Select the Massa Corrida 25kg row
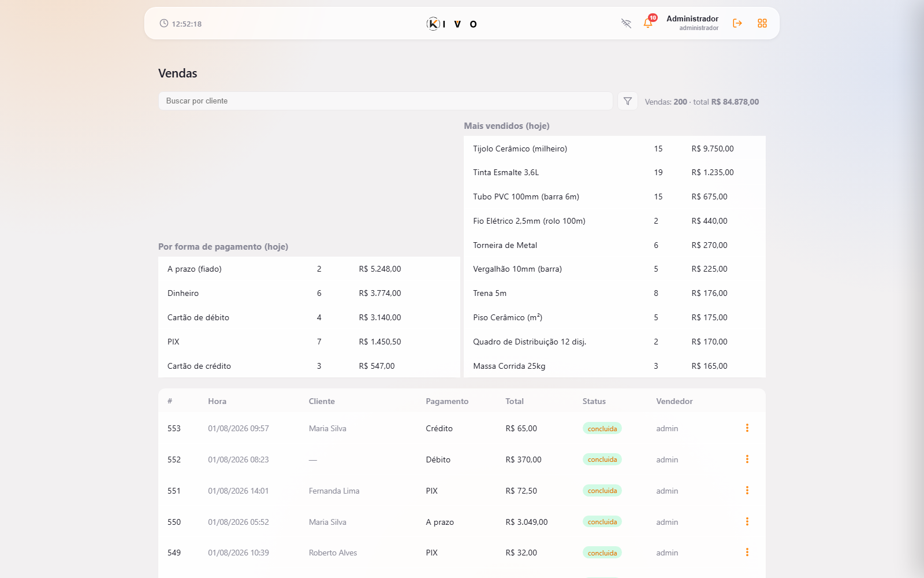The image size is (924, 578). point(614,366)
